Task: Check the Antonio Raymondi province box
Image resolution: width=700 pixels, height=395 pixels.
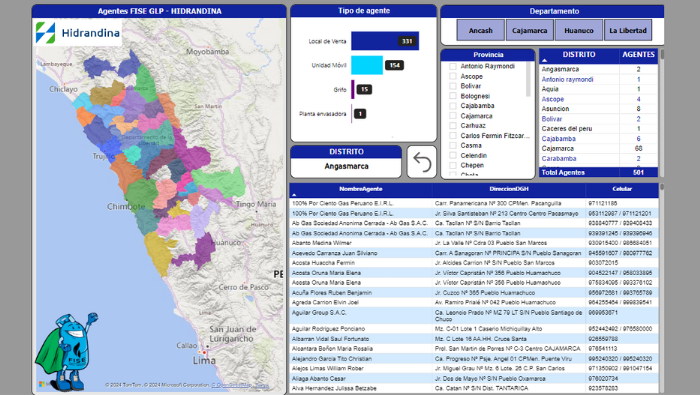Action: pyautogui.click(x=452, y=66)
